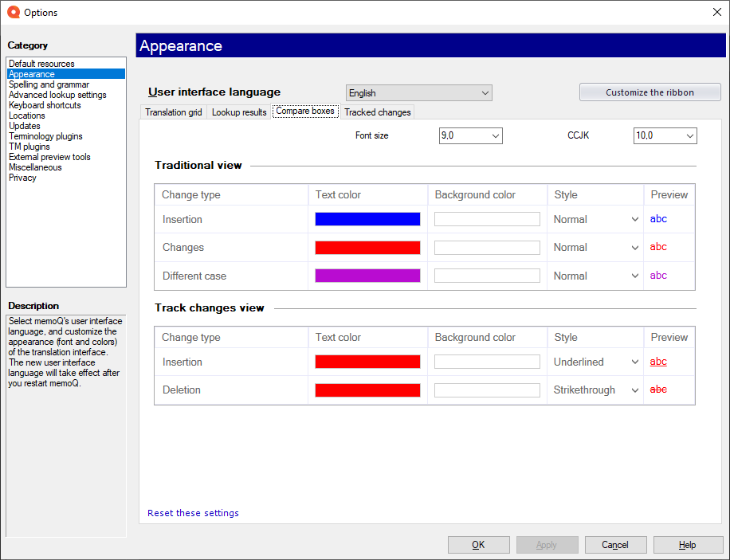Change Track changes Insertion text color

pyautogui.click(x=367, y=362)
